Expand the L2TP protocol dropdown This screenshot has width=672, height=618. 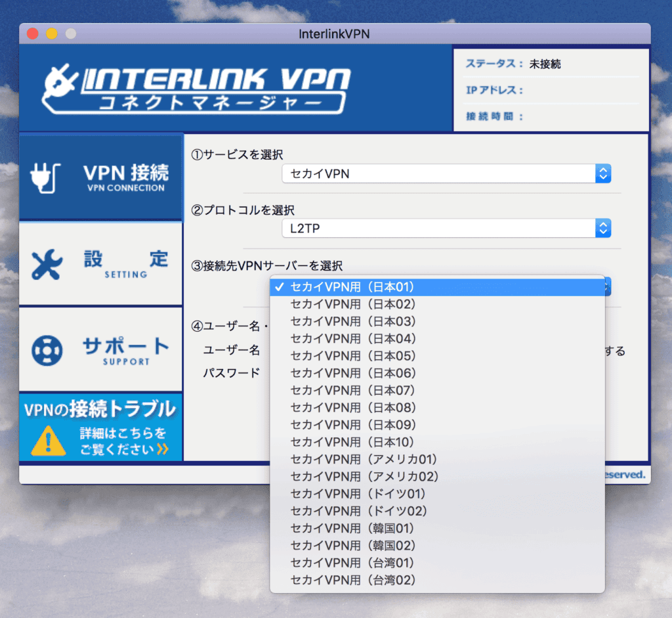coord(446,228)
